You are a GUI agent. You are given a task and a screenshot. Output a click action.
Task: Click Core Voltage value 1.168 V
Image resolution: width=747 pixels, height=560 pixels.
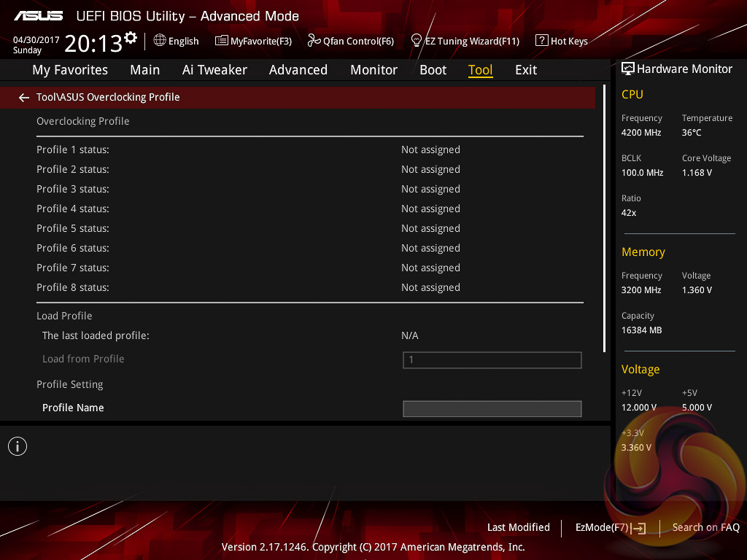[697, 173]
